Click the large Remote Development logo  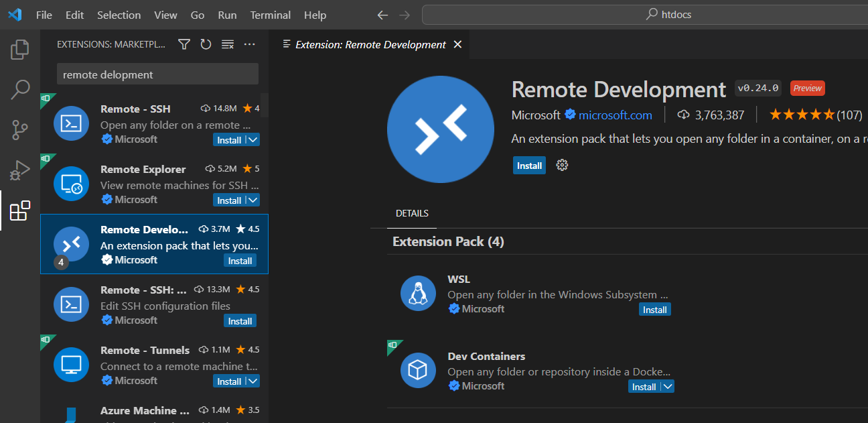coord(440,129)
